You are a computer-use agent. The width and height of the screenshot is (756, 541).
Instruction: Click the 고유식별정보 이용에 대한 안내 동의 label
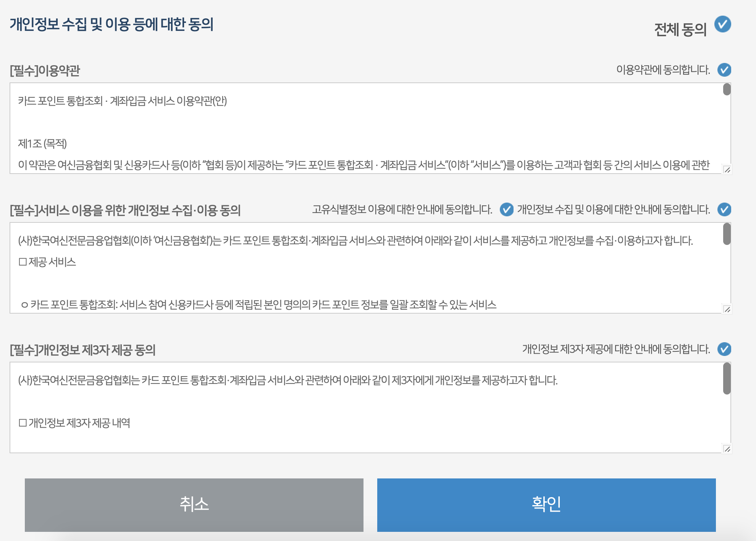click(402, 209)
